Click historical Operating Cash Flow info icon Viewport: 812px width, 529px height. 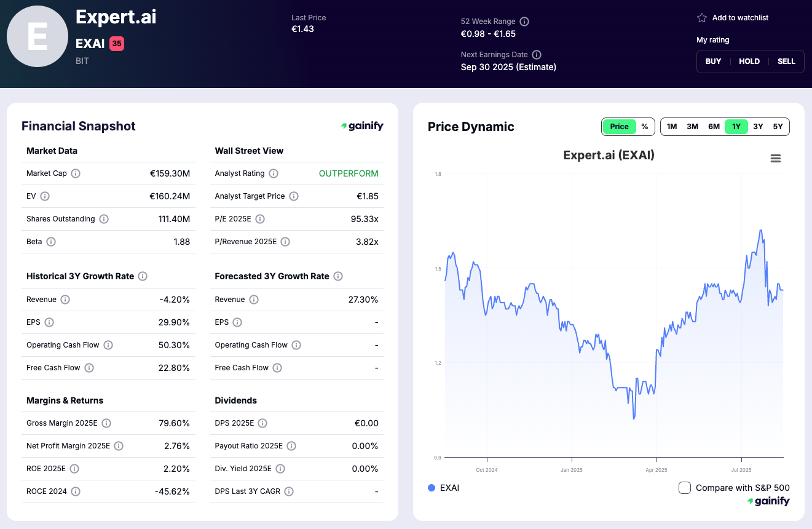[x=108, y=345]
